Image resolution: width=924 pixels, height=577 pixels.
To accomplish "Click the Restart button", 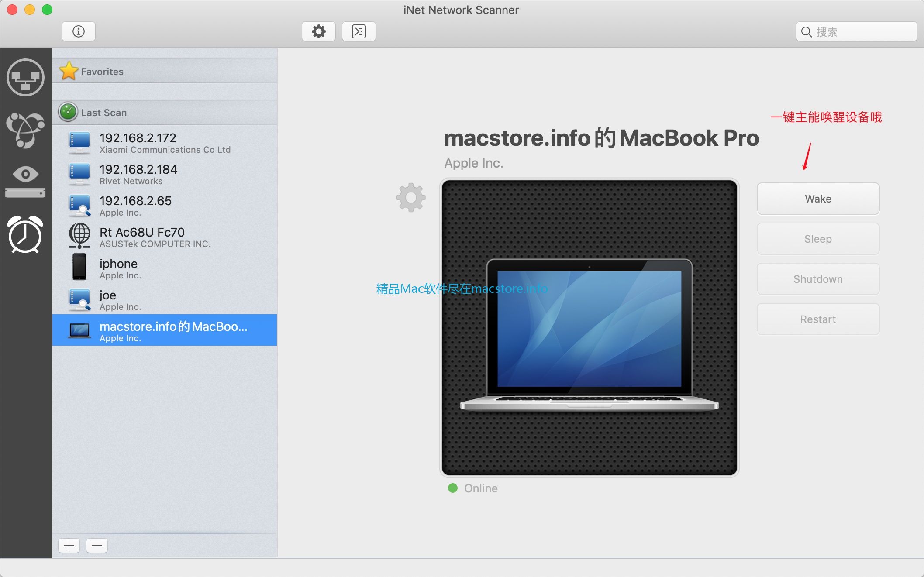I will click(818, 319).
